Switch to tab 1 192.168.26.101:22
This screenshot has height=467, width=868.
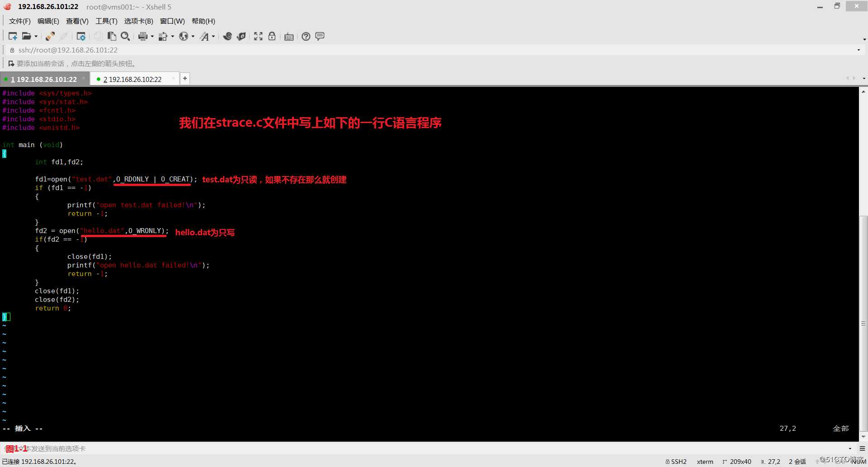pyautogui.click(x=44, y=79)
